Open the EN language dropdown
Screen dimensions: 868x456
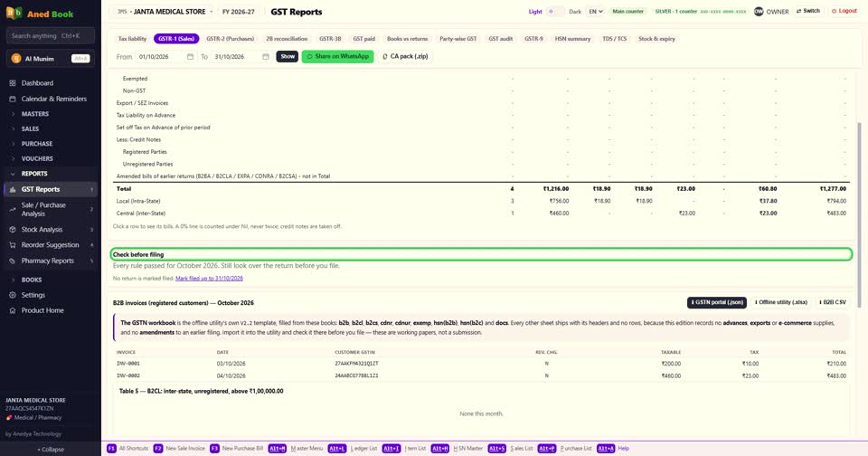tap(595, 12)
